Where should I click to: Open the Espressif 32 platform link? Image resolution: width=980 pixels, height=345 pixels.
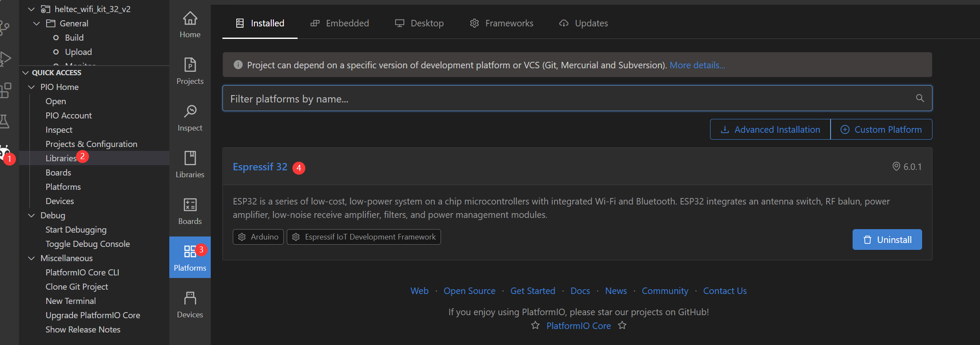pos(260,167)
